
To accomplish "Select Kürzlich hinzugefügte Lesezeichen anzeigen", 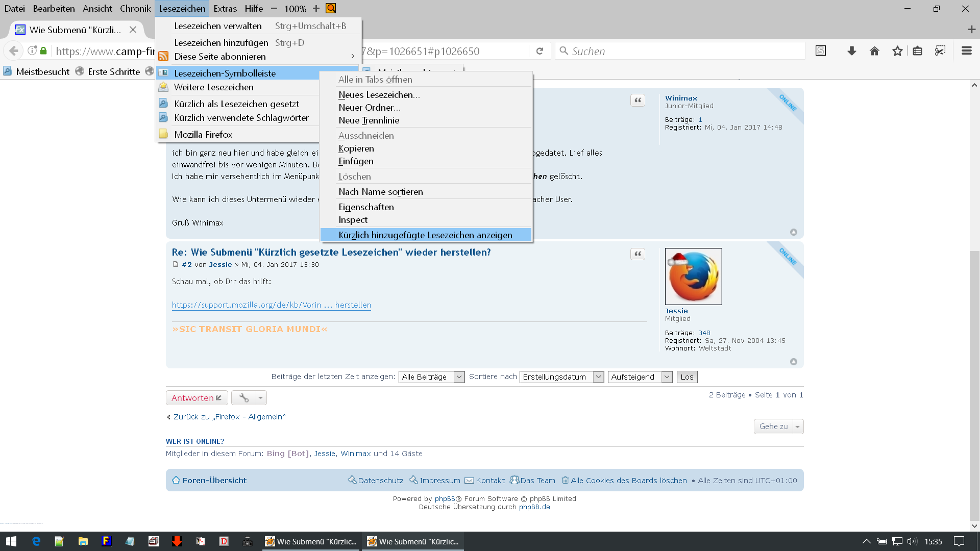I will tap(425, 235).
